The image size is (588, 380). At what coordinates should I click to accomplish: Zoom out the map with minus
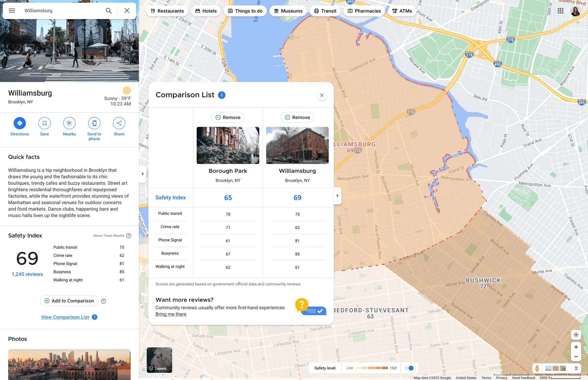coord(576,357)
